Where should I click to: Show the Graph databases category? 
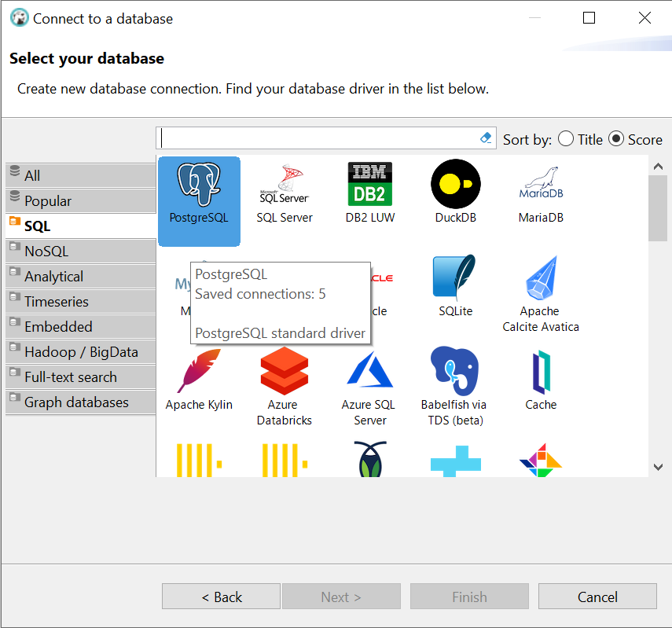[81, 402]
